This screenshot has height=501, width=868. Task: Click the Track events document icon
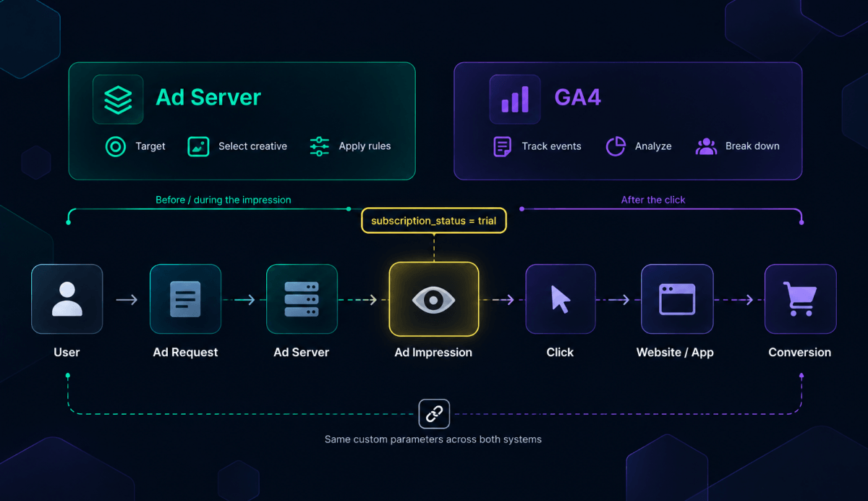tap(502, 146)
